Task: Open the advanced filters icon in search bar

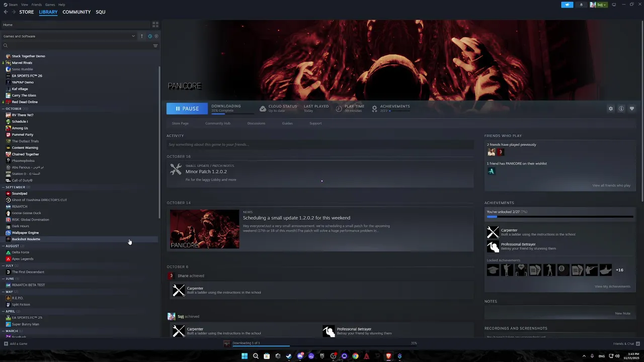Action: (x=155, y=46)
